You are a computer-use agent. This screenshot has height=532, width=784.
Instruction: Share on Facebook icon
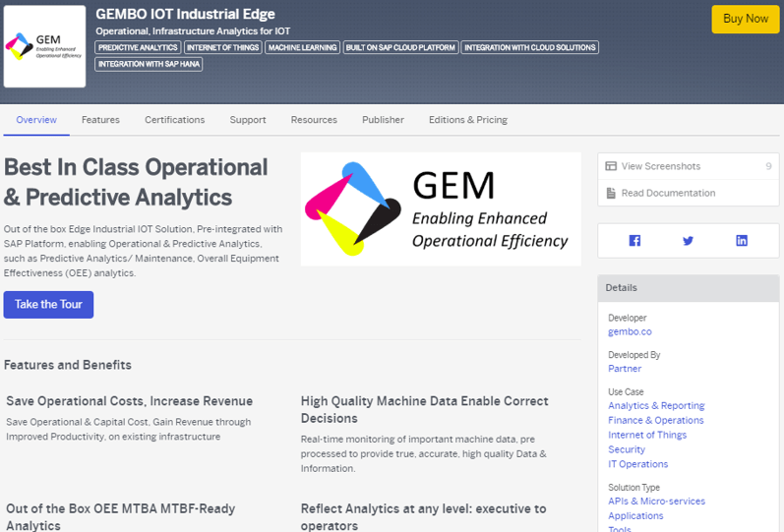pos(634,241)
